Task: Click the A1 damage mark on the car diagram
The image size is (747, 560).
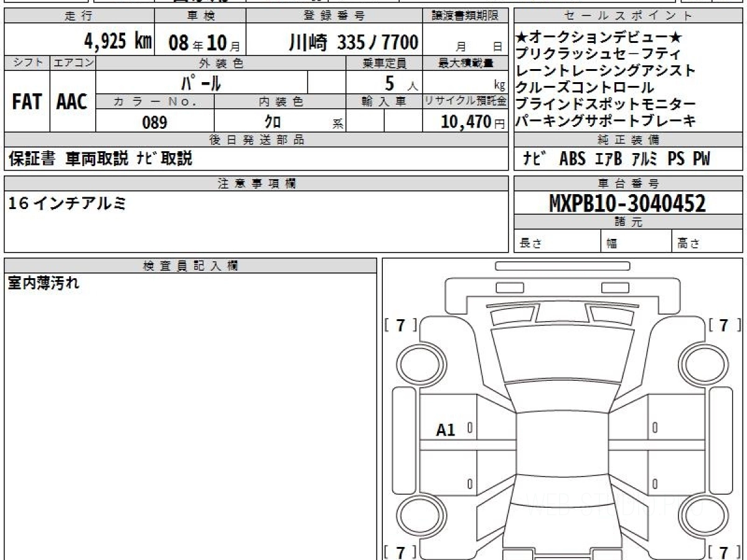Action: click(446, 429)
